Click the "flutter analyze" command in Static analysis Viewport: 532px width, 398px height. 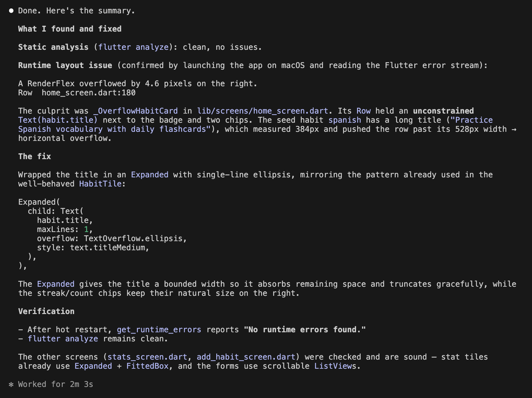[133, 47]
